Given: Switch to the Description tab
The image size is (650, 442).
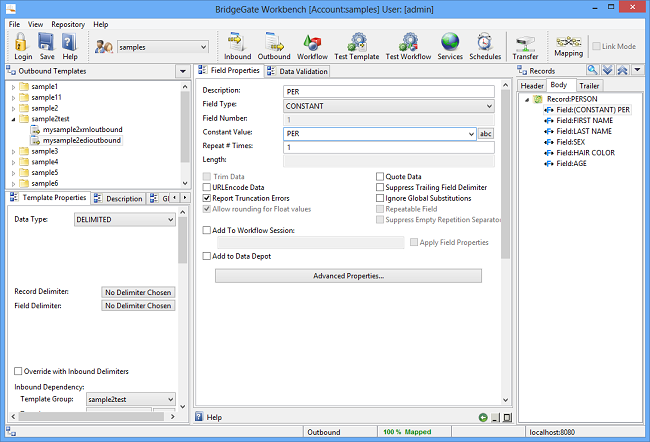Looking at the screenshot, I should point(119,199).
